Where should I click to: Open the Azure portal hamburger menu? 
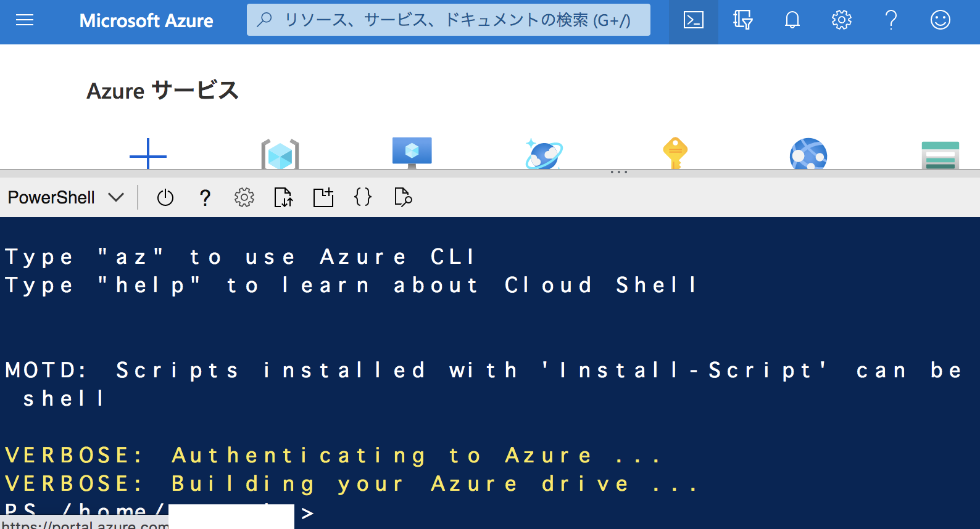click(25, 20)
